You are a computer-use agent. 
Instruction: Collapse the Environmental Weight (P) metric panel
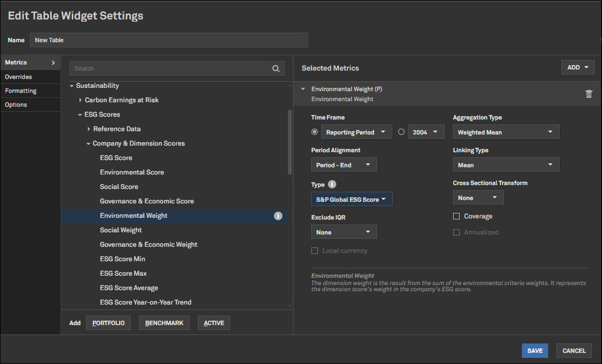303,89
